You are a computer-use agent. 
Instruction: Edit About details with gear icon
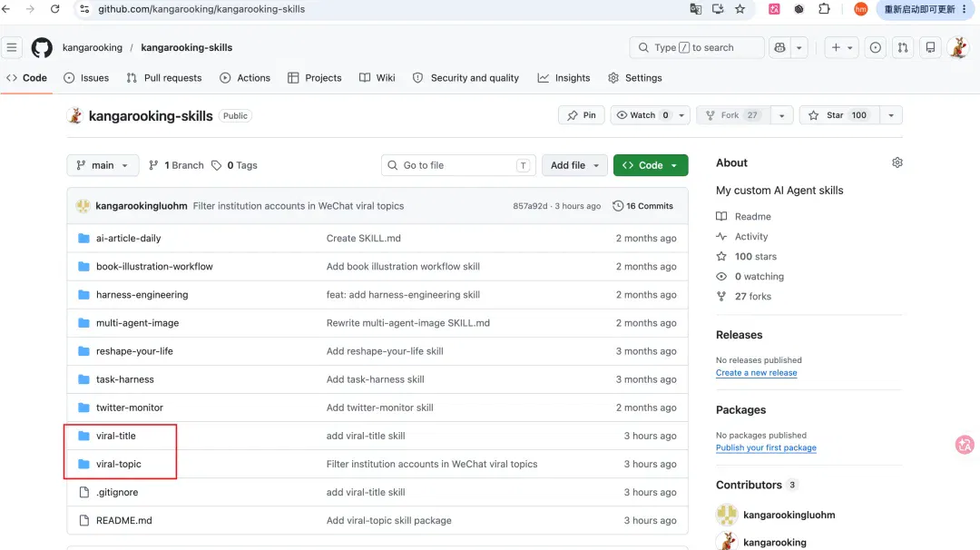897,162
